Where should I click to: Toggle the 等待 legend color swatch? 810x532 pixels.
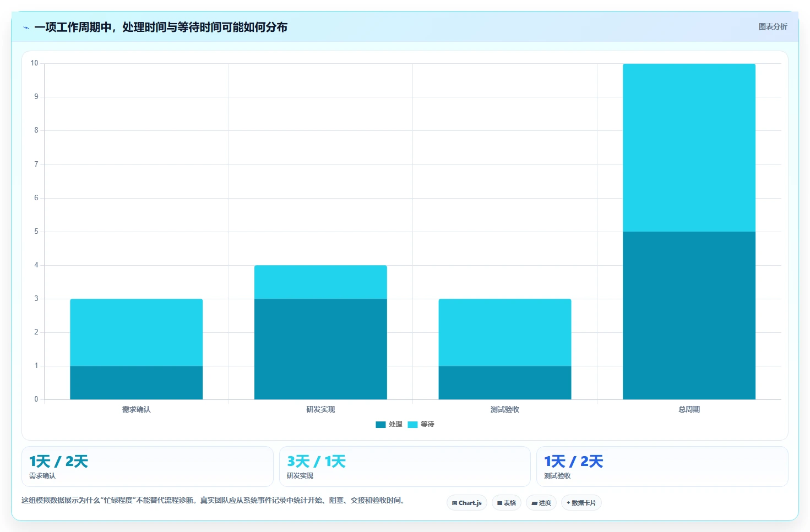click(412, 425)
